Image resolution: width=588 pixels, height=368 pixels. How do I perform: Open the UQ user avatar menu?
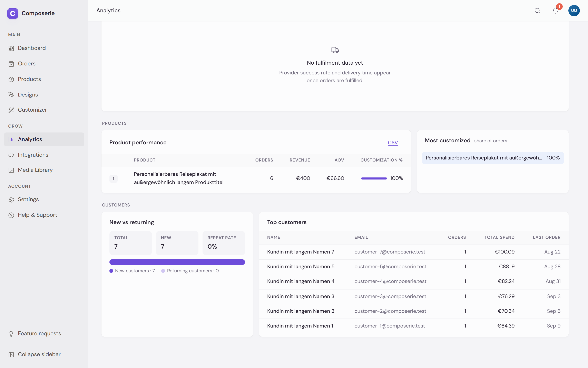coord(574,10)
